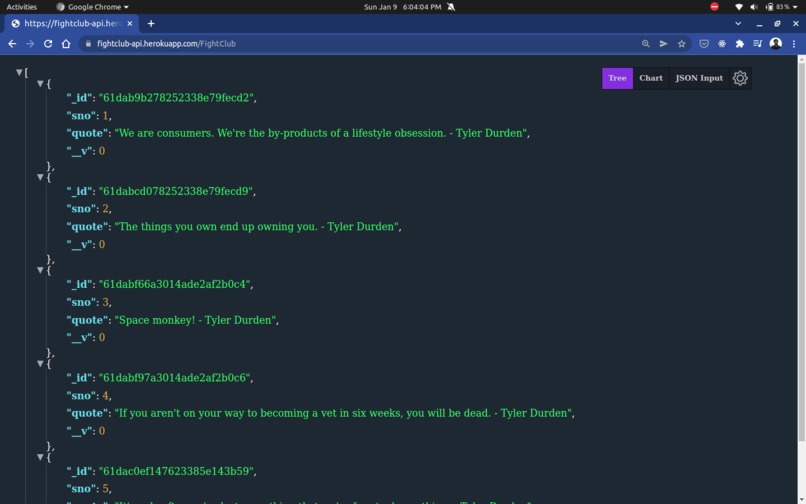Open Chrome's three-dot menu
The height and width of the screenshot is (504, 806).
[x=794, y=44]
